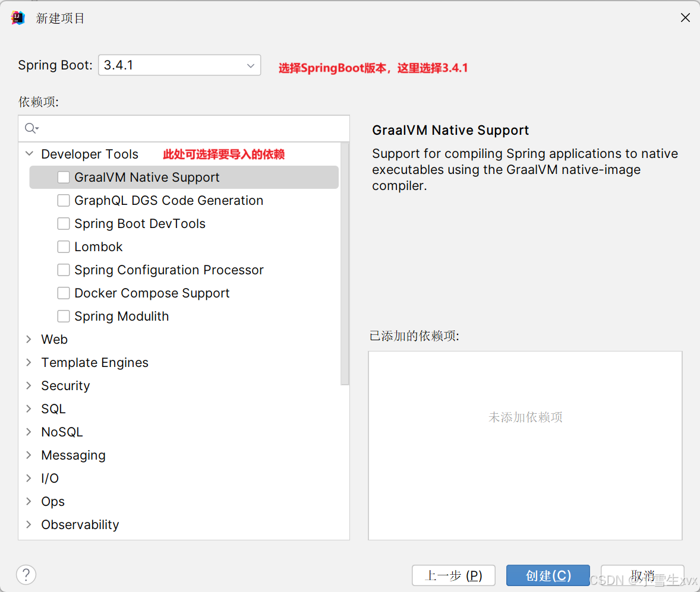Click the Docker Compose Support label

click(x=152, y=293)
